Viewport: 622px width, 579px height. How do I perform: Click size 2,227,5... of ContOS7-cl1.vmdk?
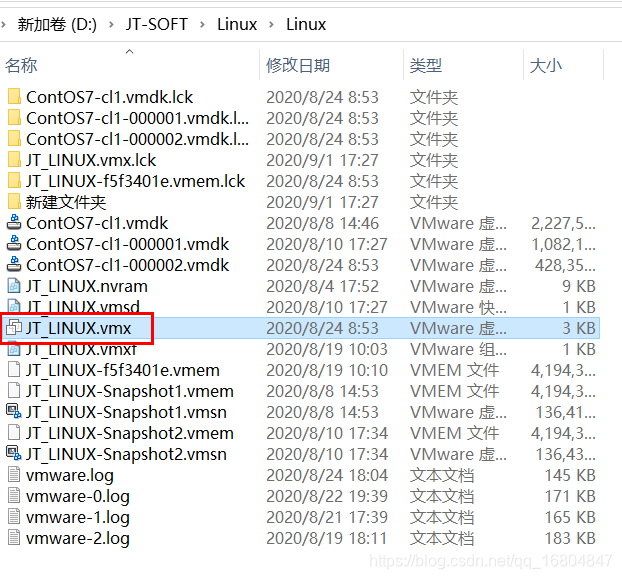click(x=563, y=223)
